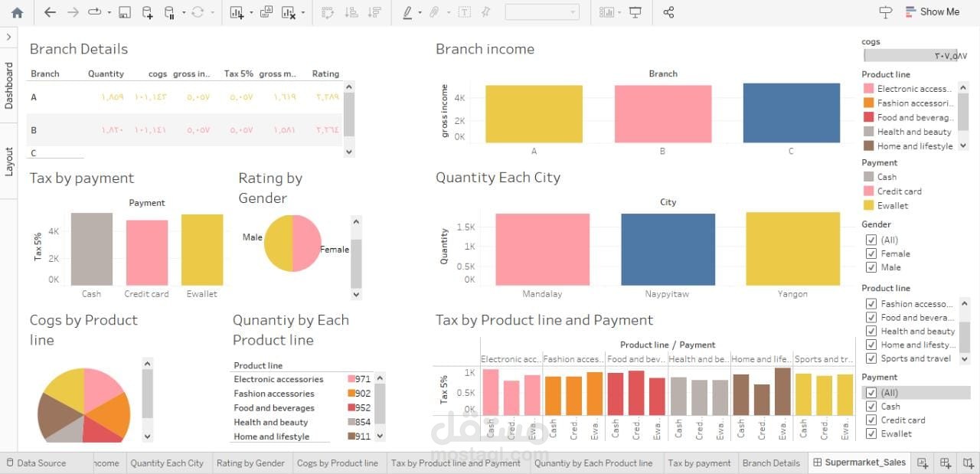Click the Undo arrow in the toolbar
Screen dimensions: 980x474
coord(49,12)
